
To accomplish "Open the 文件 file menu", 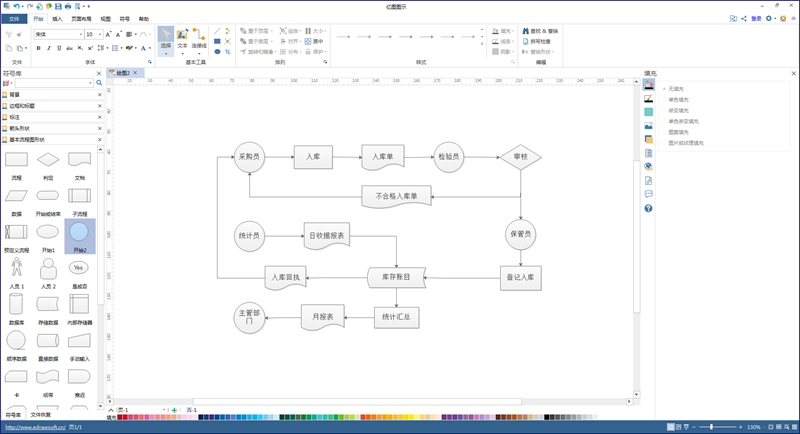I will [x=14, y=19].
